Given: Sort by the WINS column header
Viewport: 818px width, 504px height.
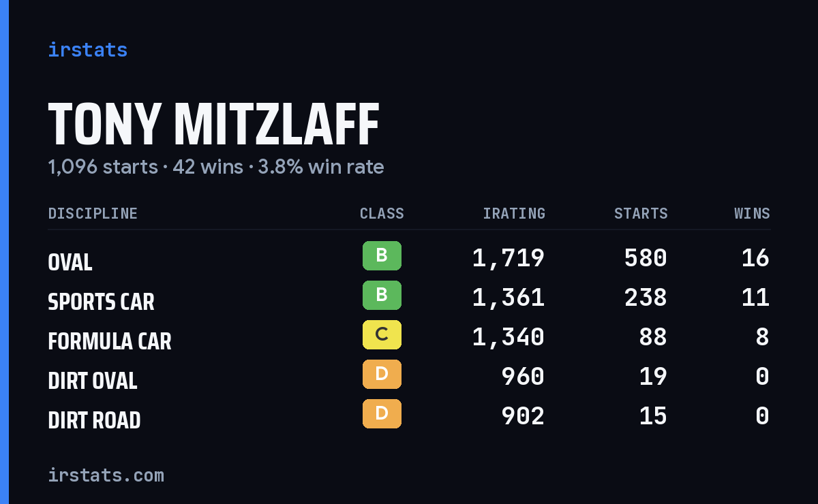Looking at the screenshot, I should [x=752, y=214].
